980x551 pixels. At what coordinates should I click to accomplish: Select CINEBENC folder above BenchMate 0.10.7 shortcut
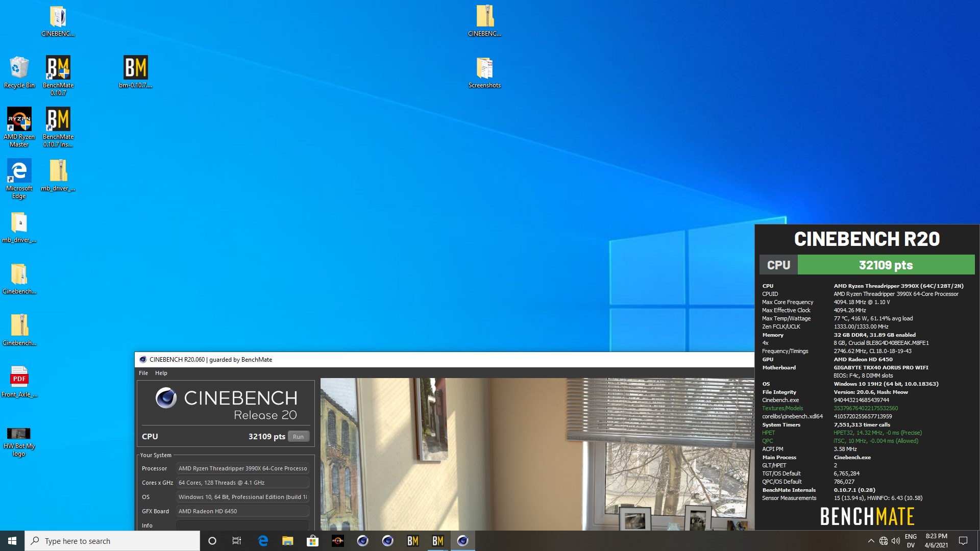pos(58,20)
